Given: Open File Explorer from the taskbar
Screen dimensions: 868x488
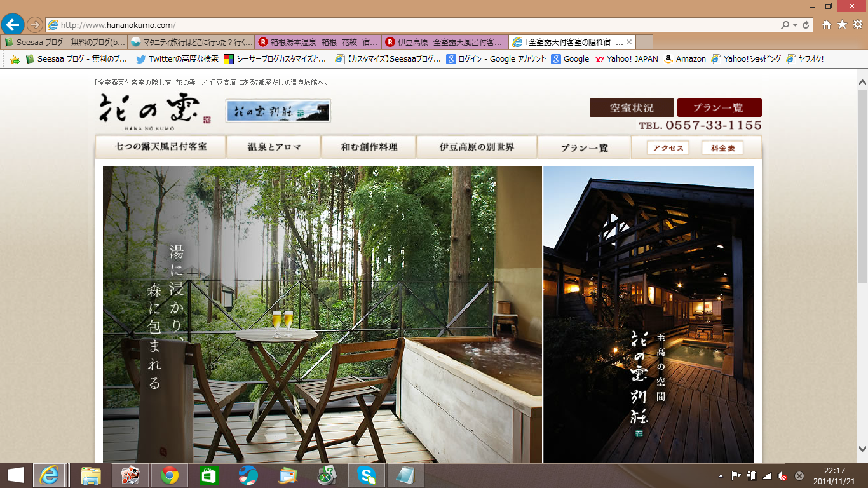Looking at the screenshot, I should [x=91, y=475].
